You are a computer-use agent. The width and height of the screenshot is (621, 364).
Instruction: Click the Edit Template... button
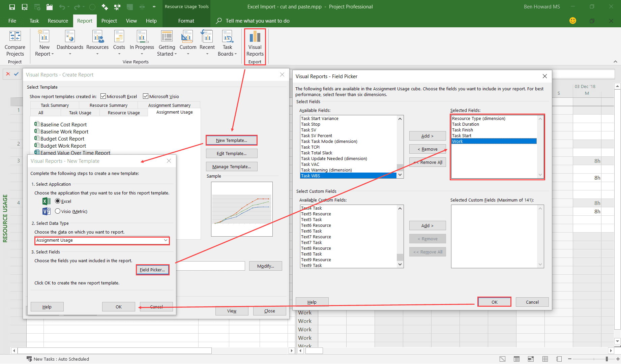pos(232,153)
